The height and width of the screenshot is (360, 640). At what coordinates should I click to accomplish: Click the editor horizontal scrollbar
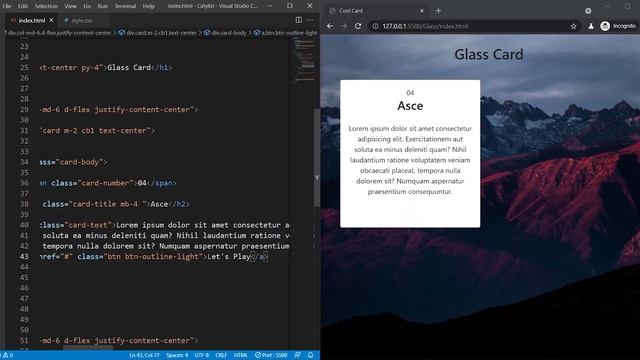pyautogui.click(x=88, y=348)
